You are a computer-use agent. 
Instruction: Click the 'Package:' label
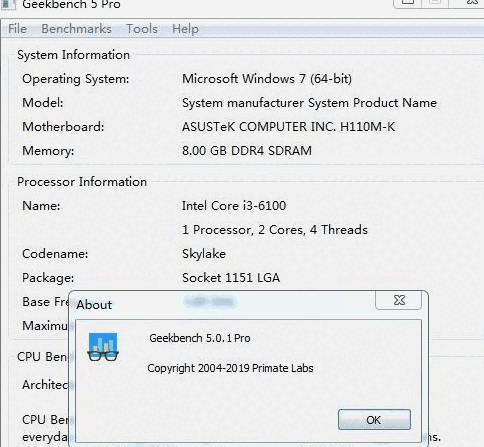click(48, 278)
